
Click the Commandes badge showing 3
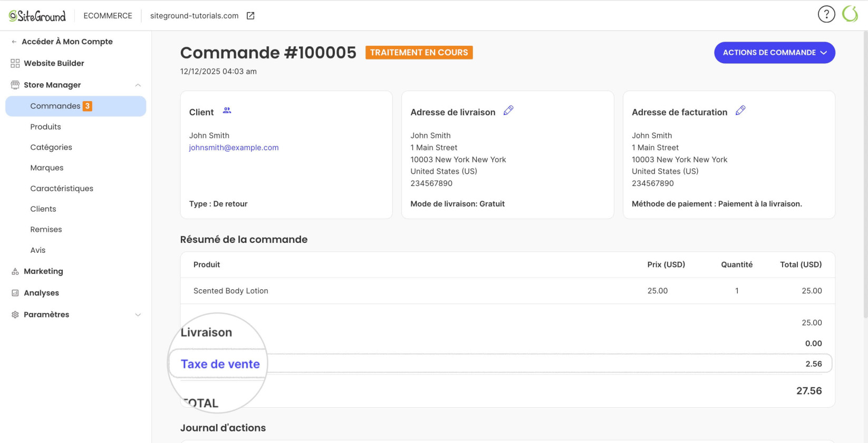[88, 106]
